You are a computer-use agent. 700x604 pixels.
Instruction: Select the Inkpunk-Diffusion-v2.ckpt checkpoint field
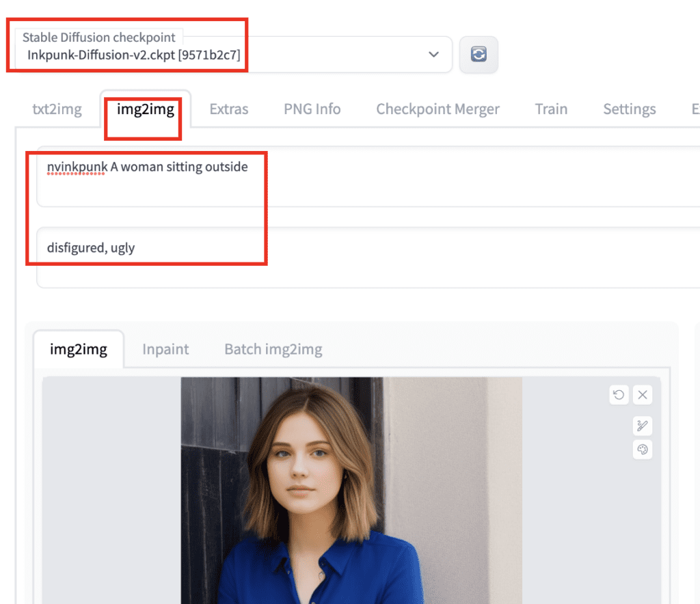pos(234,55)
